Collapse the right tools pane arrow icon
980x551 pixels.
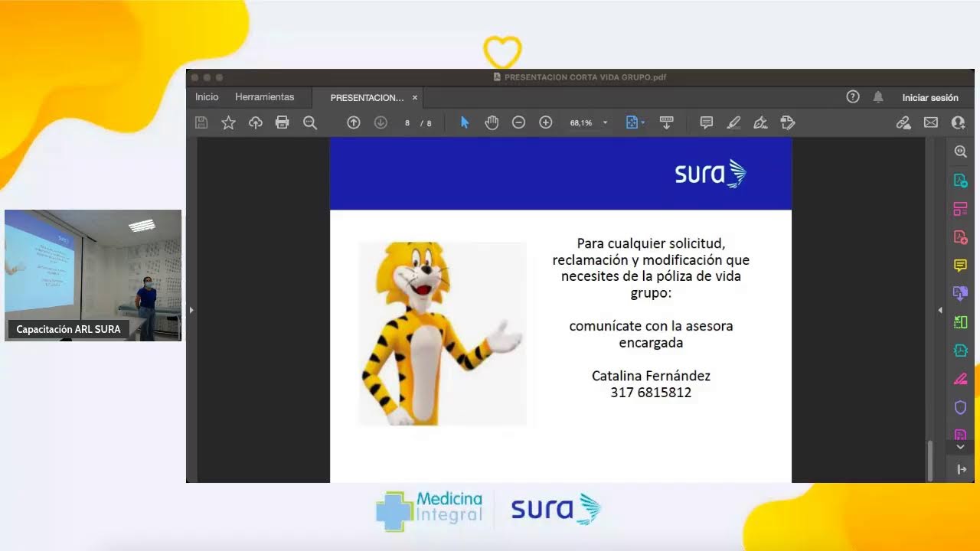(960, 469)
